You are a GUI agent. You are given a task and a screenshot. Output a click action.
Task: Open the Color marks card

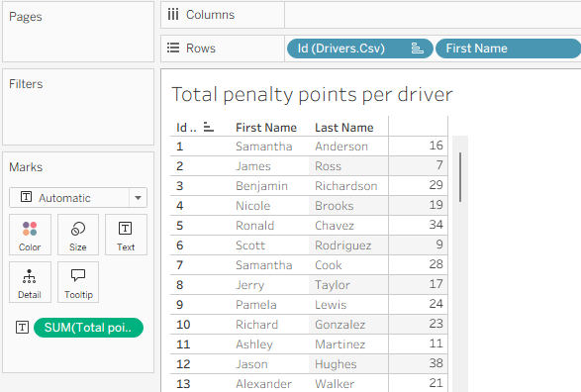[30, 235]
